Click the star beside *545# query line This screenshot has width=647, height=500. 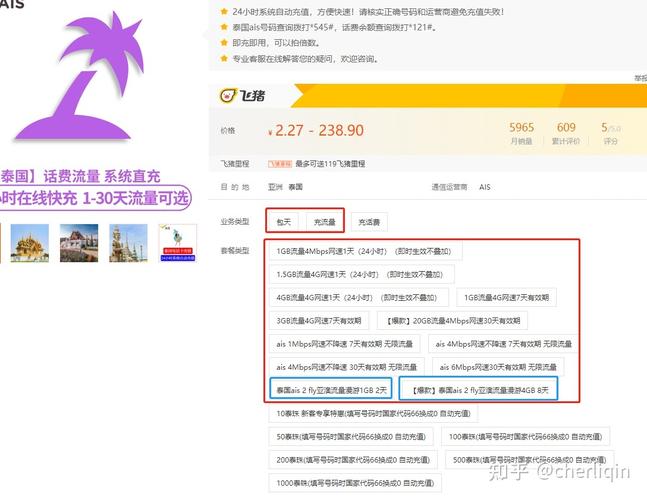coord(224,27)
